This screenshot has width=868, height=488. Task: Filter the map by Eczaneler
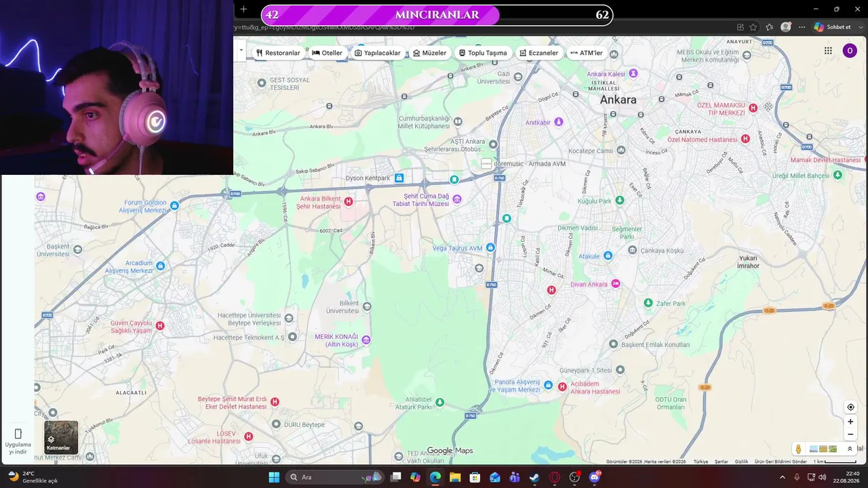click(539, 53)
